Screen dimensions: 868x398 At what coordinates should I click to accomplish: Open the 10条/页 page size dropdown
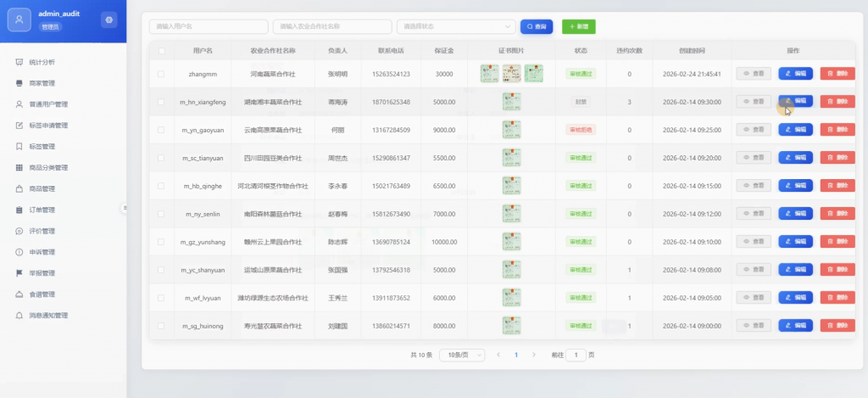tap(462, 355)
